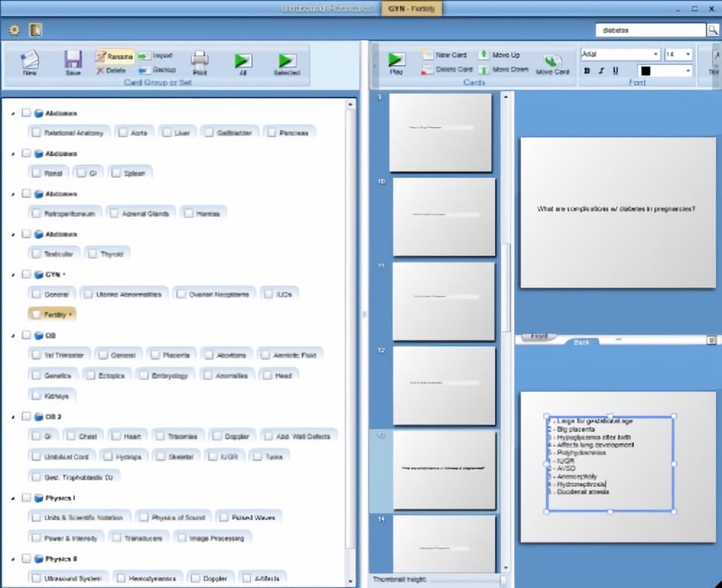Enable the Placenta checkbox under OB

point(155,355)
